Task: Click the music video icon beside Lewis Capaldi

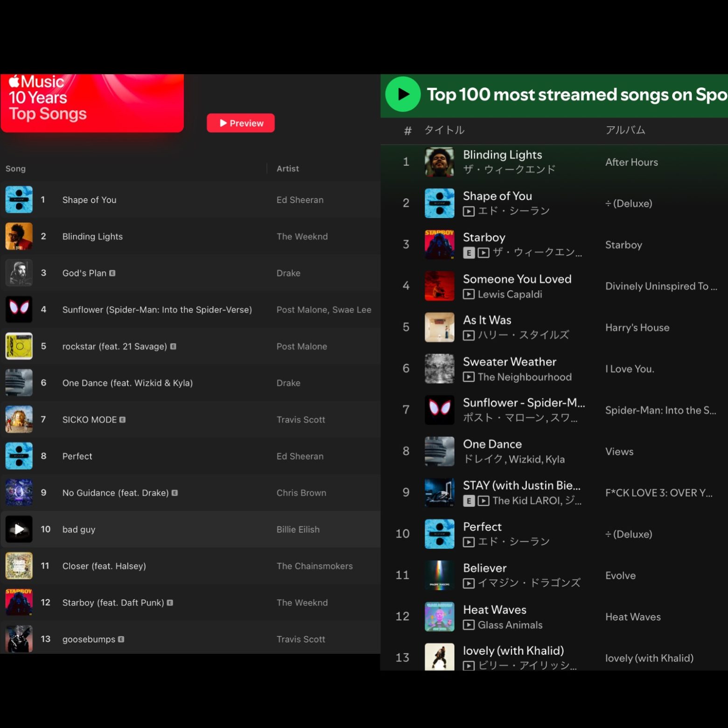Action: [469, 294]
